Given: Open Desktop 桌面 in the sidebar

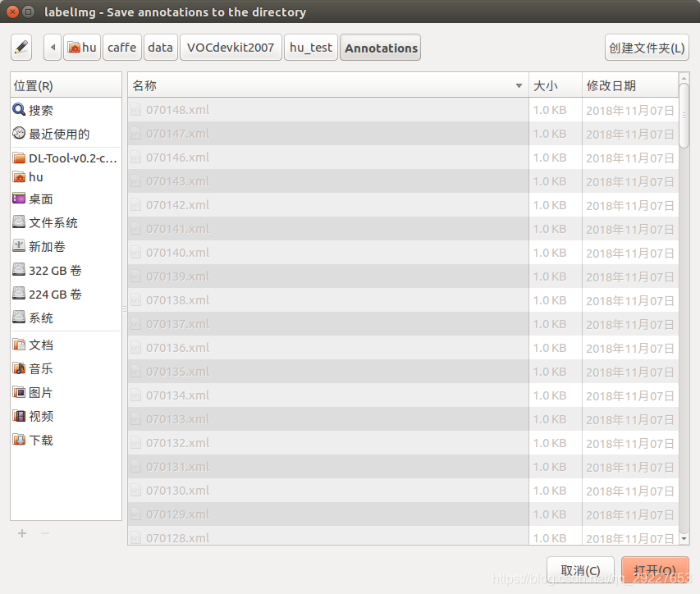Looking at the screenshot, I should tap(66, 199).
